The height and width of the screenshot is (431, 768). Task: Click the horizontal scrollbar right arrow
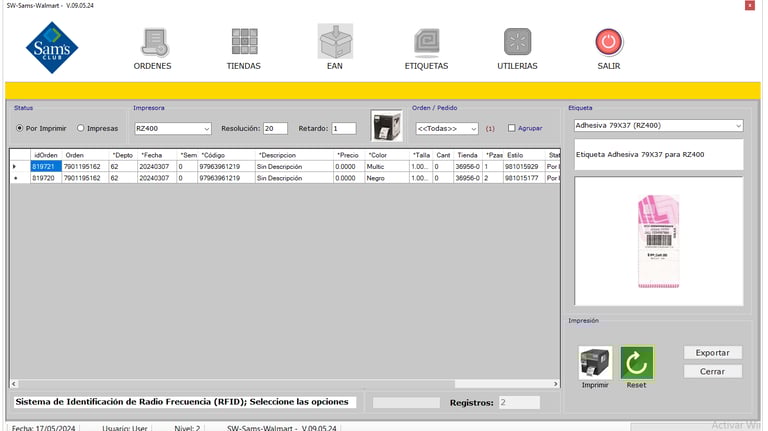[556, 384]
